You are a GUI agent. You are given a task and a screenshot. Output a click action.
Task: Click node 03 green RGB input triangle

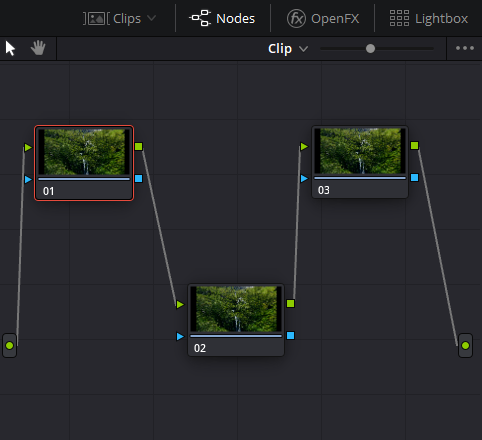tap(304, 146)
